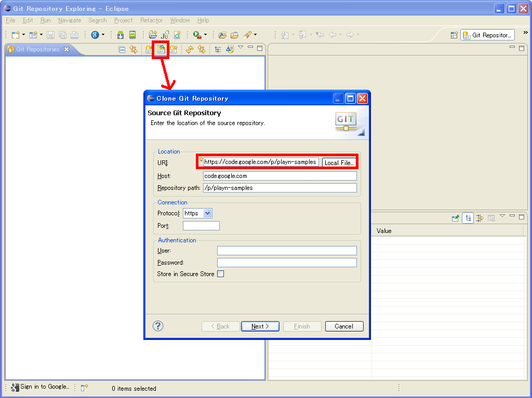Toggle Link with Editor in Git Repositories
The height and width of the screenshot is (398, 532).
pyautogui.click(x=134, y=49)
